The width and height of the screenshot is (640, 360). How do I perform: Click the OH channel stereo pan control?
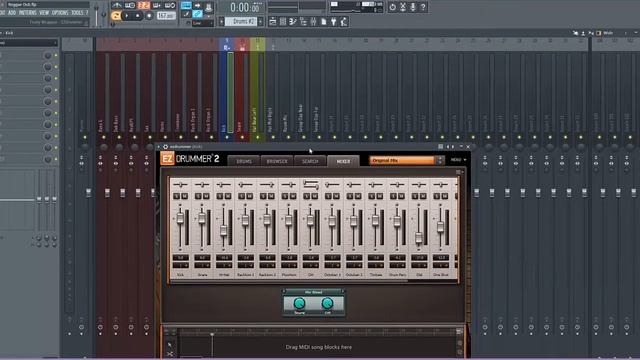pyautogui.click(x=311, y=185)
